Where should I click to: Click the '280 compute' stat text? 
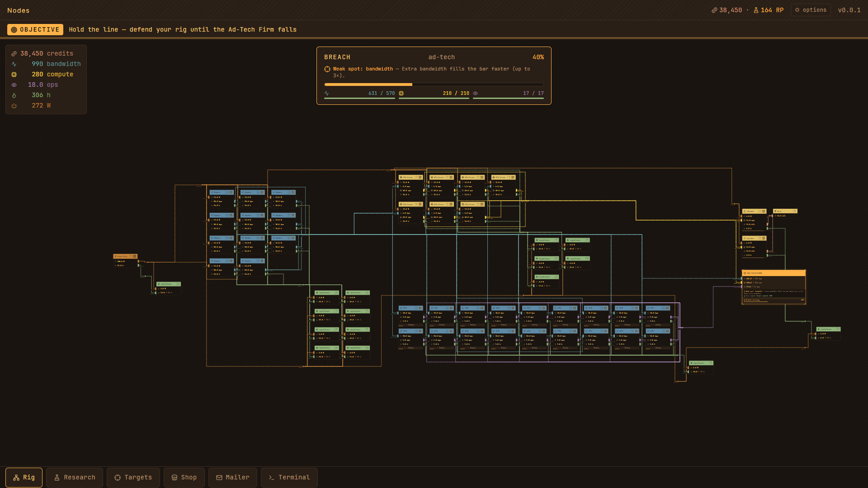(52, 75)
